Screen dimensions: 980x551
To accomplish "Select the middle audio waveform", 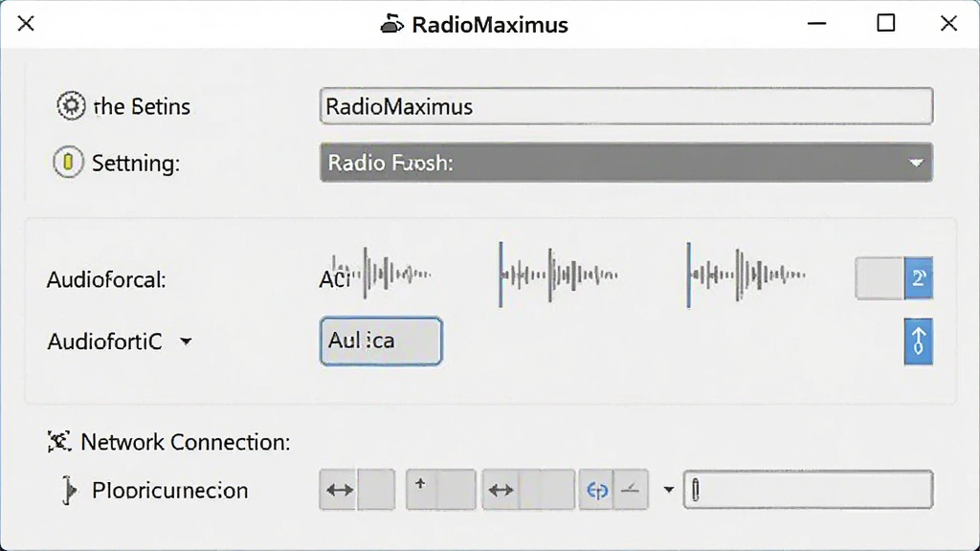I will (558, 275).
